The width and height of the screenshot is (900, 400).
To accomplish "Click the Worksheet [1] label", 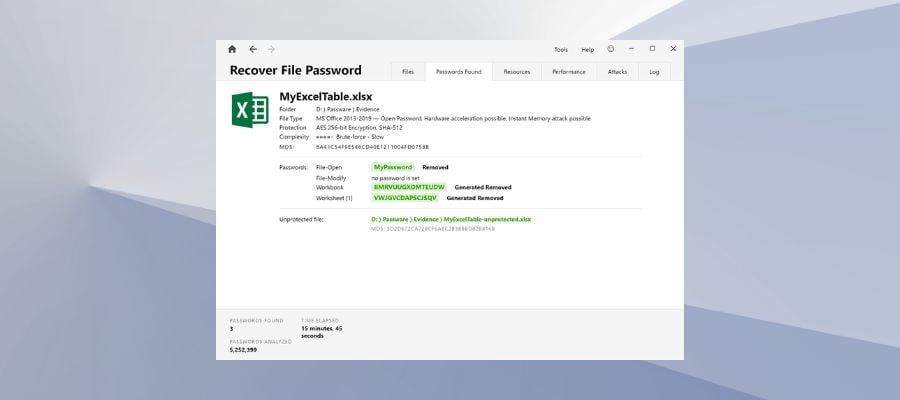I will (334, 198).
